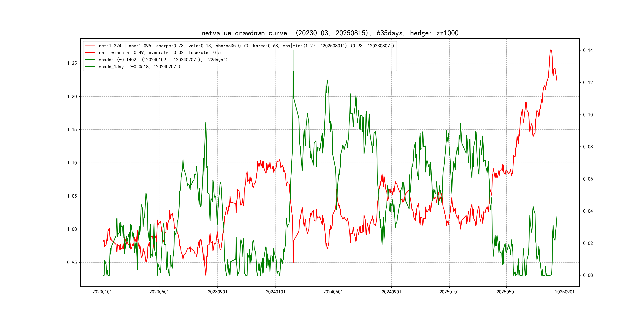Click the 20240101 x-axis date label
Image resolution: width=644 pixels, height=322 pixels.
point(275,292)
